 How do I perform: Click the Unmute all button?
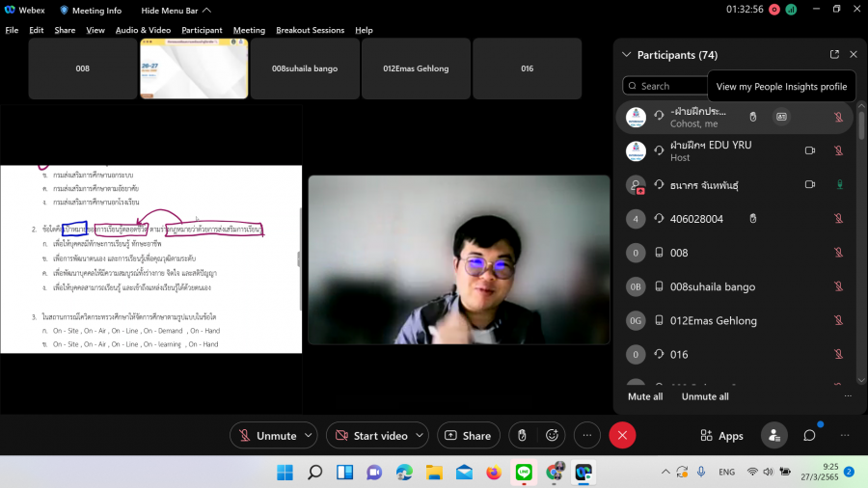click(x=705, y=396)
